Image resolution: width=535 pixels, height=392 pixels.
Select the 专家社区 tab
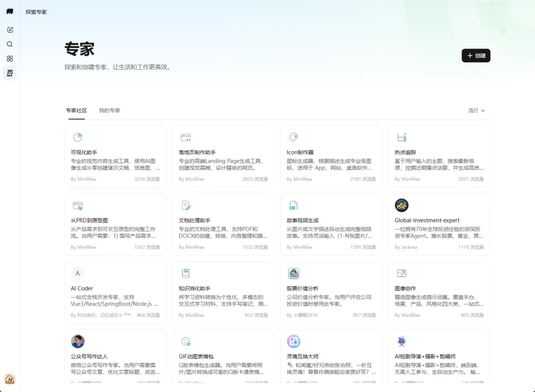click(x=76, y=110)
